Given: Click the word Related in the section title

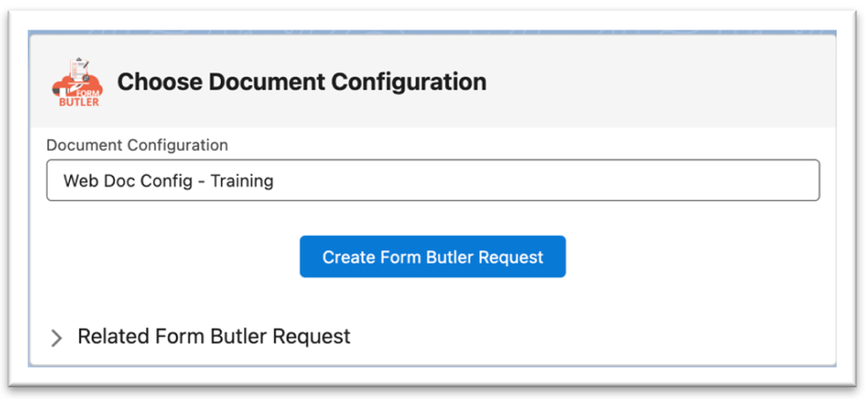Looking at the screenshot, I should point(111,337).
